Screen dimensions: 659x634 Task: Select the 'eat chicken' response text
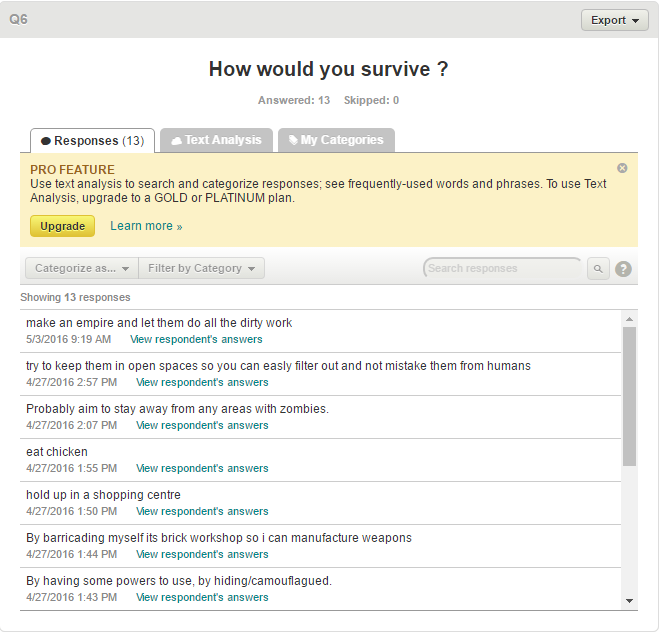pos(57,452)
